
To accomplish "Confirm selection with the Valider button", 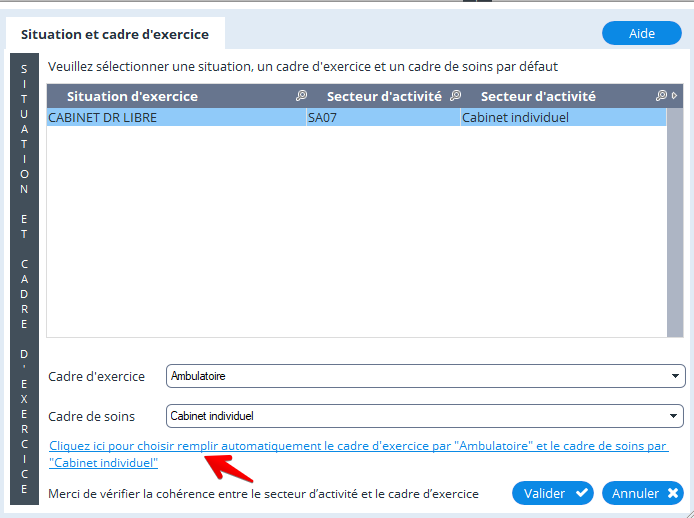I will 553,493.
